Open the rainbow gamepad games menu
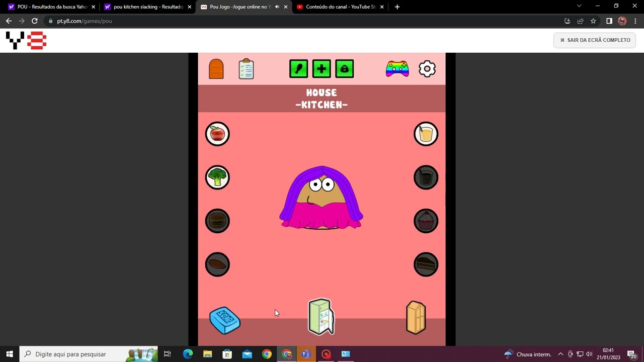This screenshot has width=644, height=362. (x=397, y=69)
